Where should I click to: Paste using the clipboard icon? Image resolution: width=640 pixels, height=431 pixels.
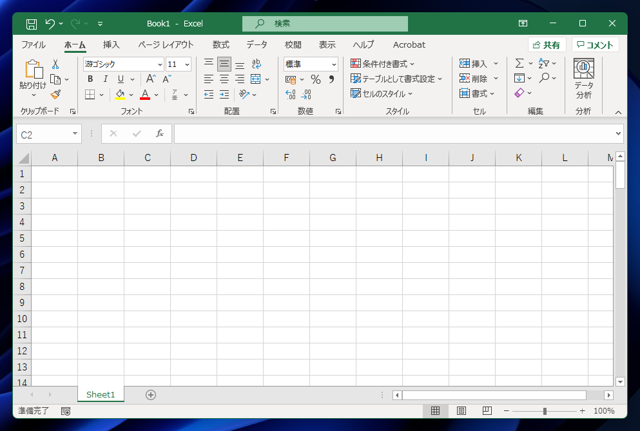click(x=33, y=69)
